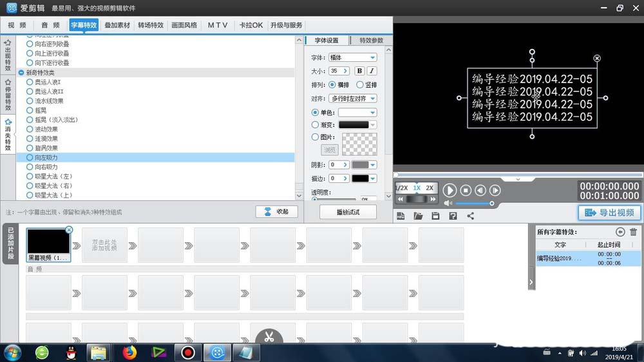This screenshot has height=362, width=644.
Task: Switch to the 出现特效 side tab
Action: 8,55
